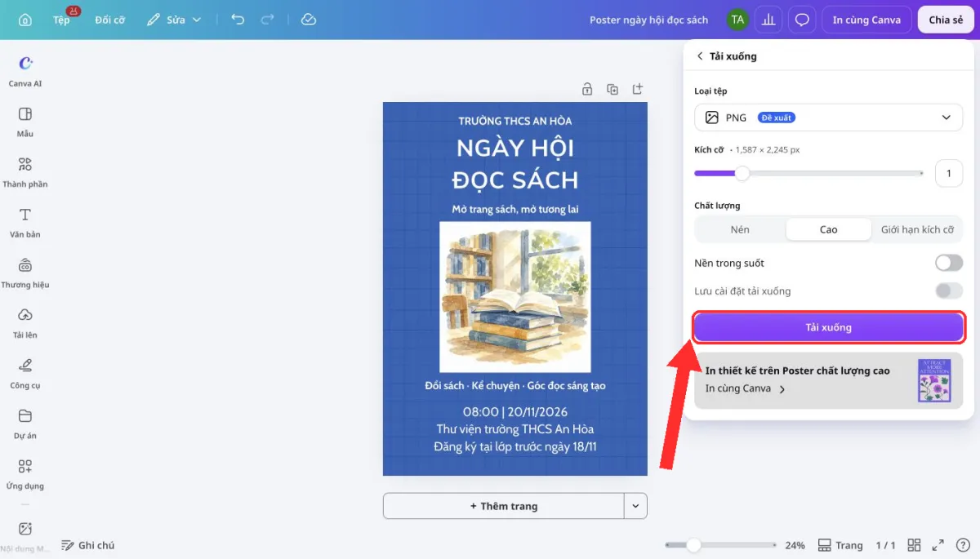The height and width of the screenshot is (559, 980).
Task: Click the Thêm trang button
Action: click(x=504, y=506)
